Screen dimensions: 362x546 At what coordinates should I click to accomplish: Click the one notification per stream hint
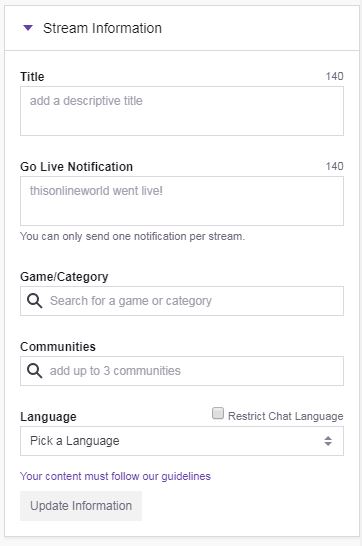133,236
